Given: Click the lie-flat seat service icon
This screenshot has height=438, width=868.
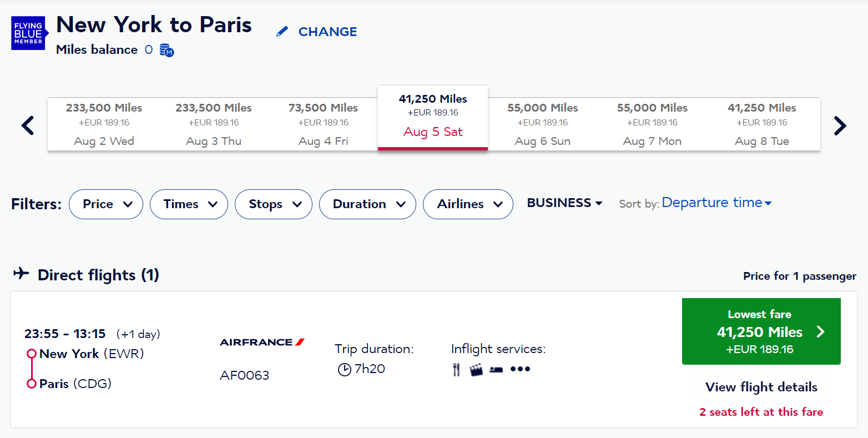Looking at the screenshot, I should coord(496,370).
